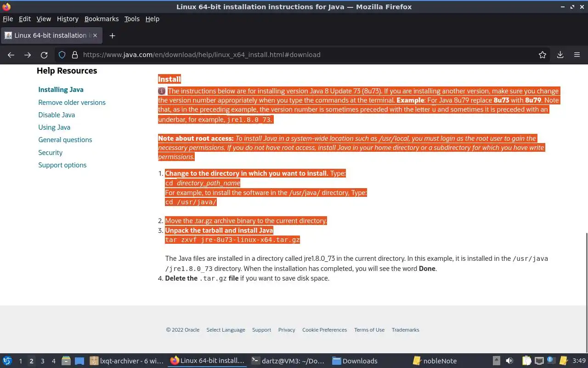Open tracking protection shield info

pyautogui.click(x=62, y=55)
